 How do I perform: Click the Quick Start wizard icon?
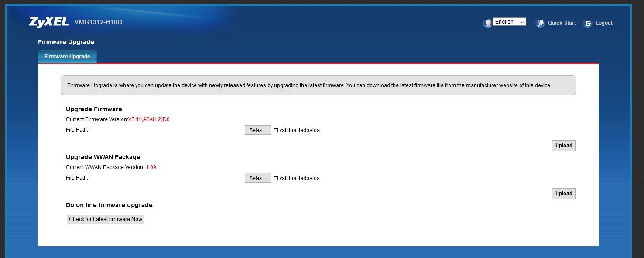[x=540, y=23]
